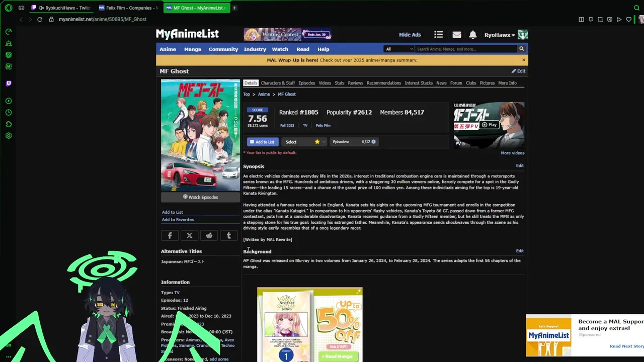Open the Opera GX menu logo

[9, 8]
